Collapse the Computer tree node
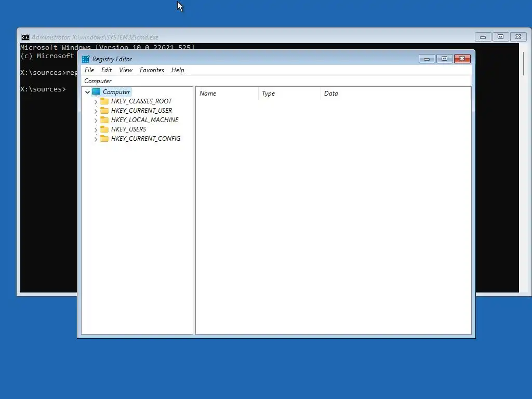Screen dimensions: 532x399 pos(87,92)
